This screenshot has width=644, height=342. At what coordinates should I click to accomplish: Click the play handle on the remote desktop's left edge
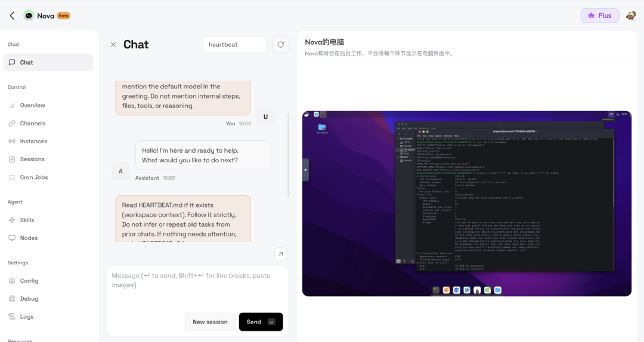pos(305,170)
